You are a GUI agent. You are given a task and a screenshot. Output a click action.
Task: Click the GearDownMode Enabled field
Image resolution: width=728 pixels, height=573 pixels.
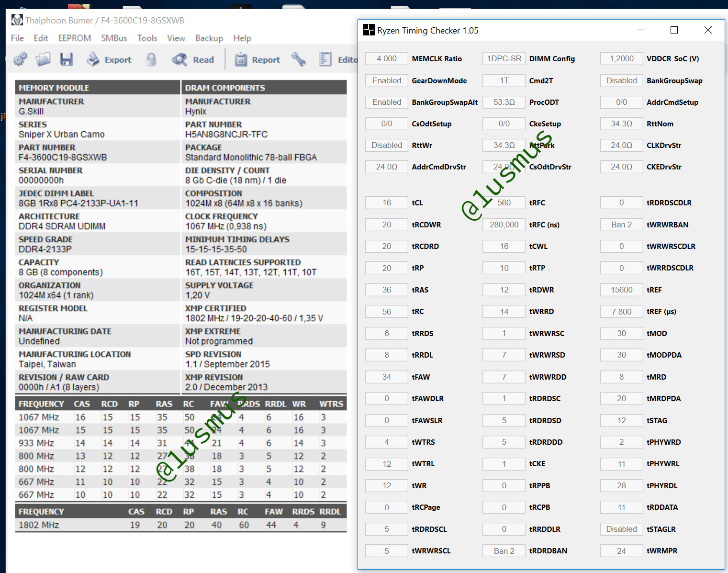point(387,80)
